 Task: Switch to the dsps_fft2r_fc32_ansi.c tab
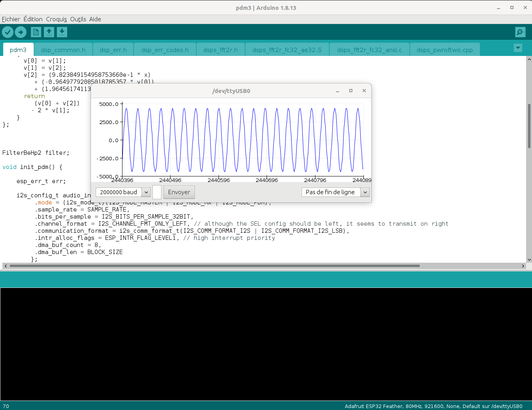click(369, 50)
